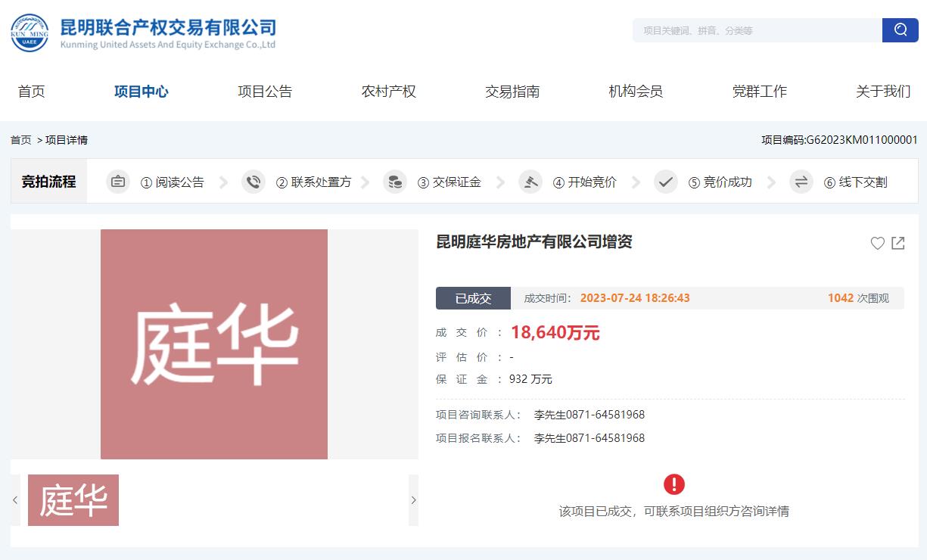The image size is (927, 560).
Task: Click the ⑥ 线下交割 step label
Action: click(x=856, y=182)
